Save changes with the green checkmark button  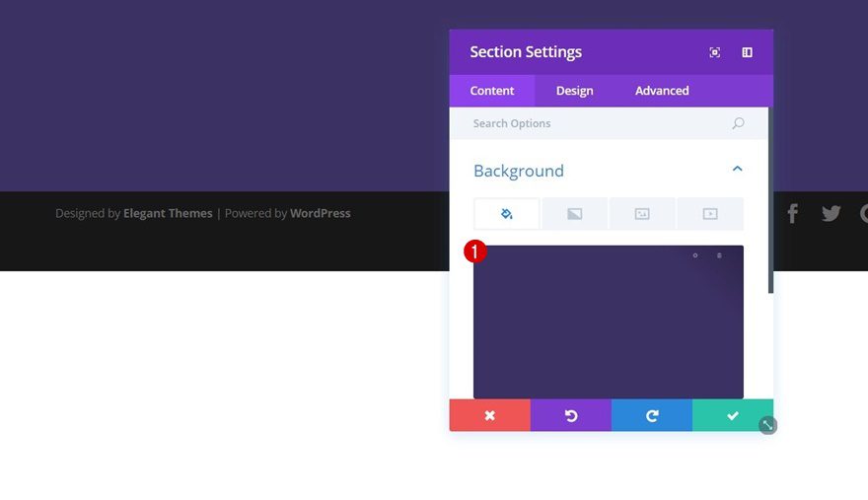pos(732,415)
